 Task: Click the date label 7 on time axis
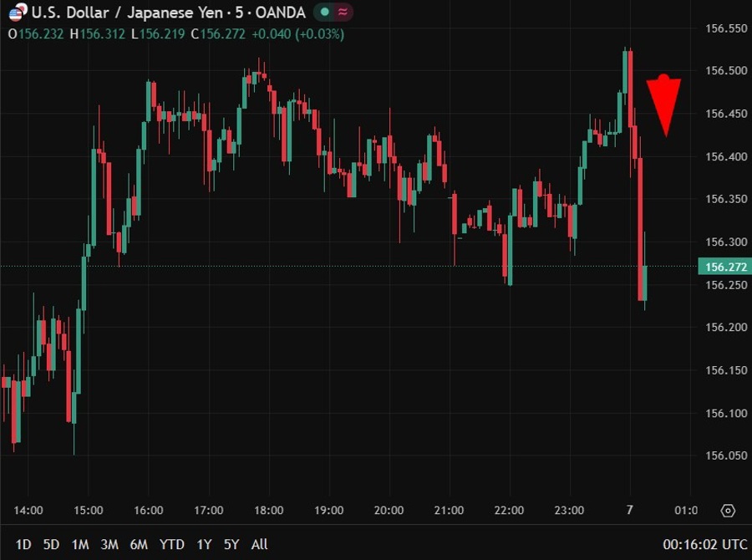click(630, 510)
